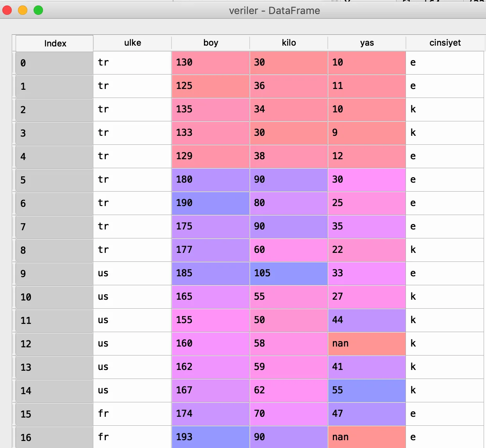
Task: Select yas cell with value 27
Action: [367, 297]
